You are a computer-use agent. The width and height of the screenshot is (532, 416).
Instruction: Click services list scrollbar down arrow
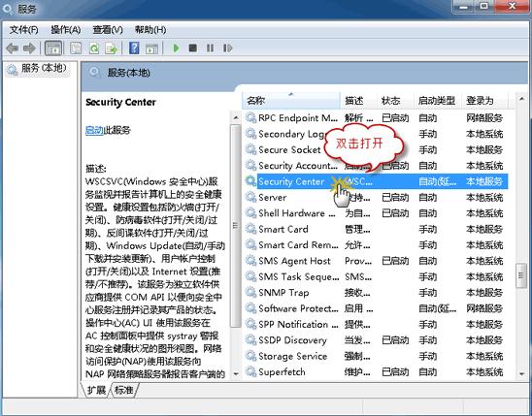click(521, 374)
